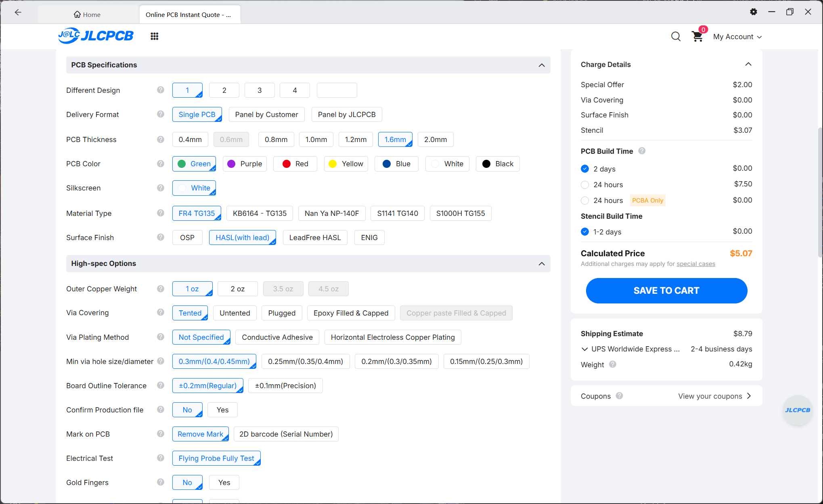Open View your coupons arrow
823x504 pixels.
point(749,396)
